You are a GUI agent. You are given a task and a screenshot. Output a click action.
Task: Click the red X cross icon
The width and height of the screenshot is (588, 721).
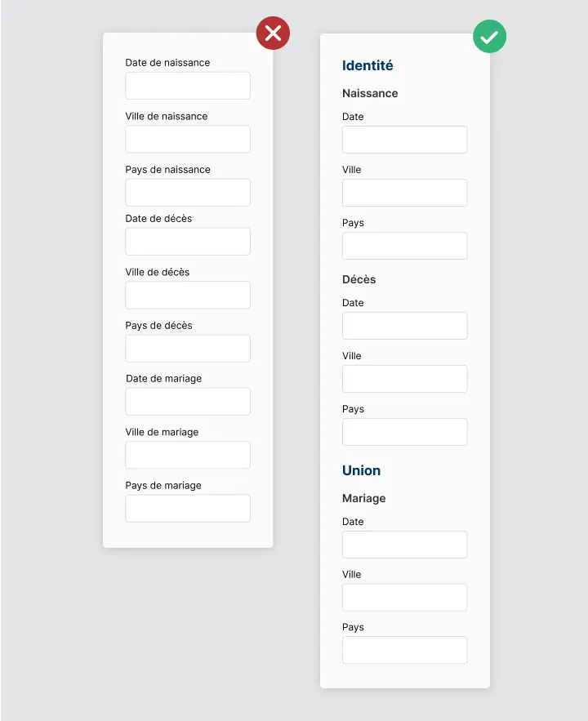pyautogui.click(x=273, y=33)
